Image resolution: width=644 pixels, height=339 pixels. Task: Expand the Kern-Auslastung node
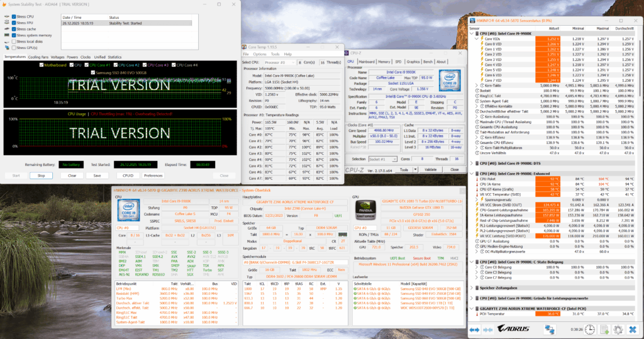point(477,117)
